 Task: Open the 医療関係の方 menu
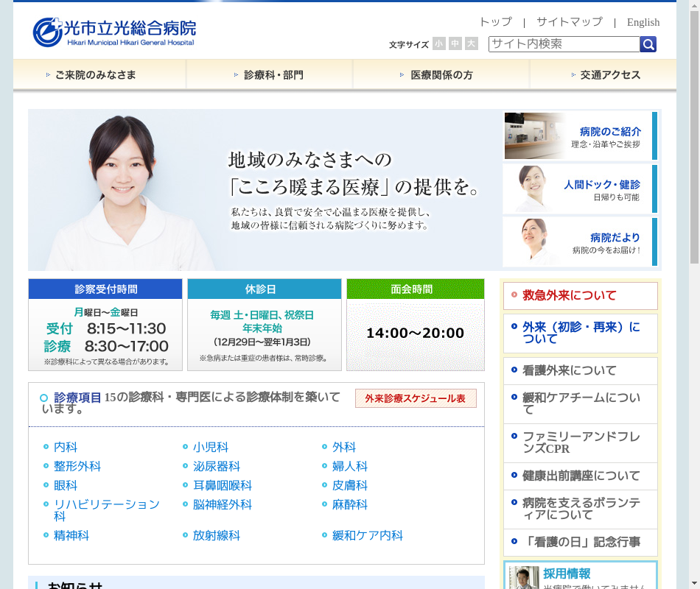(441, 75)
